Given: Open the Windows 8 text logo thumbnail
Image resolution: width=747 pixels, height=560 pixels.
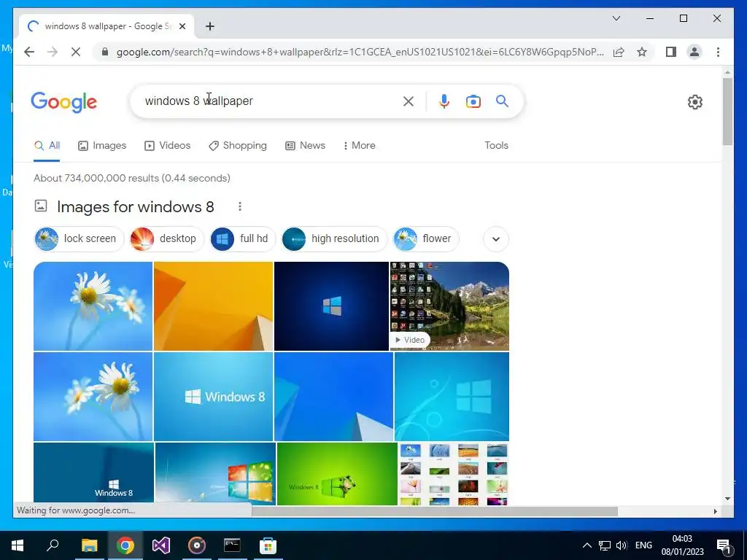Looking at the screenshot, I should pyautogui.click(x=214, y=397).
